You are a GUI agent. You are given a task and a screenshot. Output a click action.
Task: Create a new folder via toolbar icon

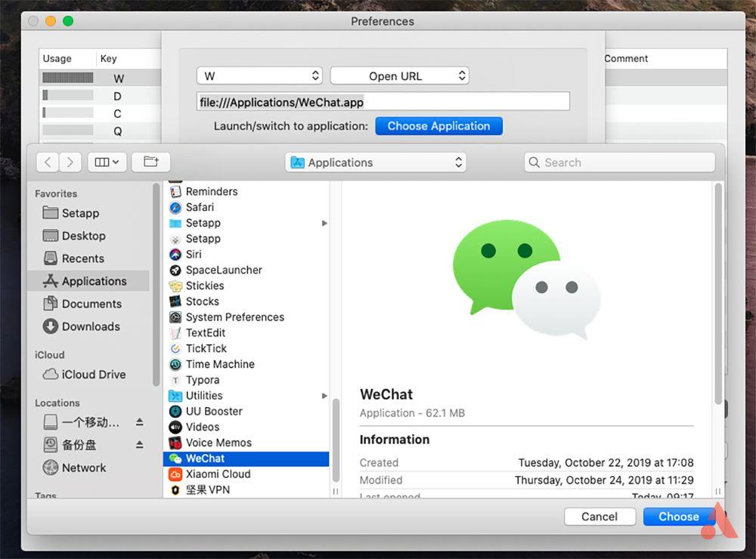(150, 162)
